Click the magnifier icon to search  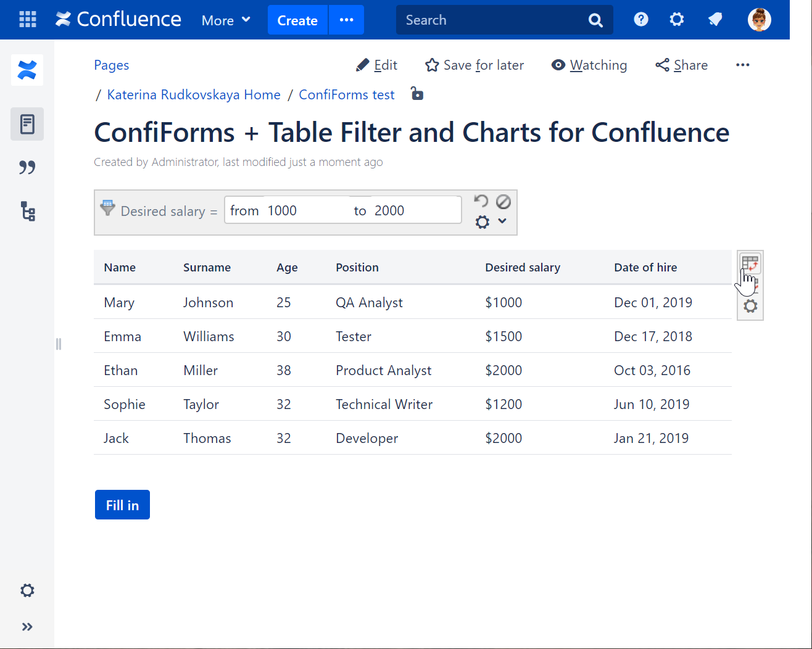595,20
